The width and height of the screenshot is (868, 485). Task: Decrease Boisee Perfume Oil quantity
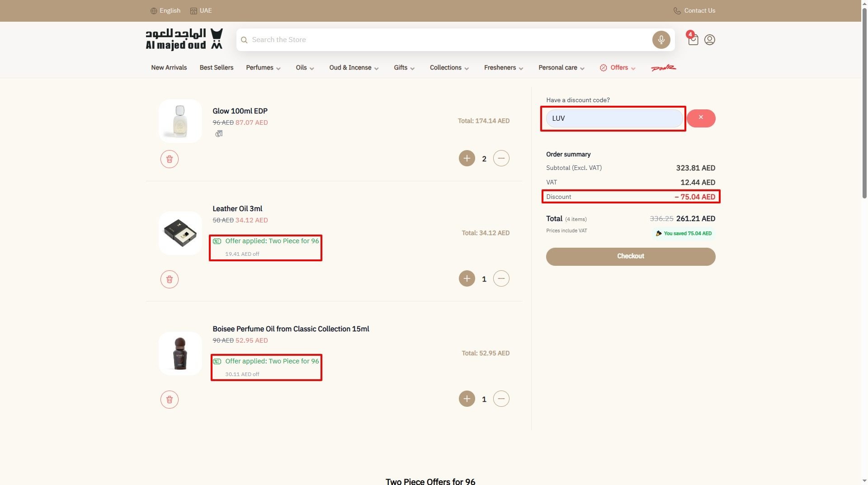(501, 399)
